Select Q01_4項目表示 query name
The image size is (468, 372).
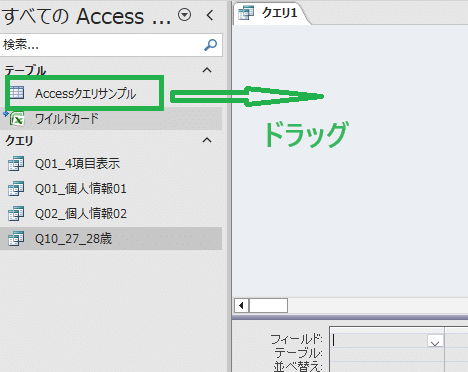pyautogui.click(x=77, y=164)
